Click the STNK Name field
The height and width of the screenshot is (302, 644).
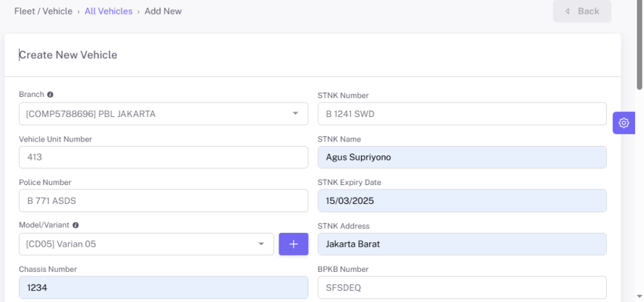point(462,157)
